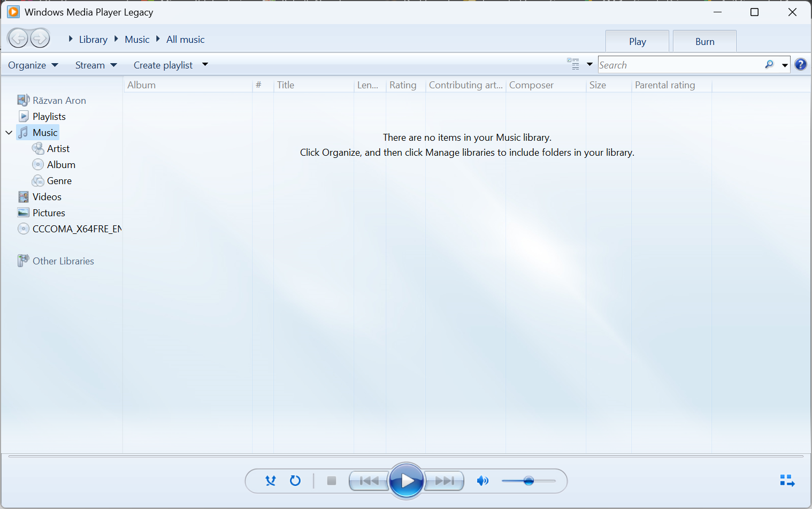This screenshot has width=812, height=509.
Task: Open the search options dropdown arrow
Action: (x=785, y=65)
